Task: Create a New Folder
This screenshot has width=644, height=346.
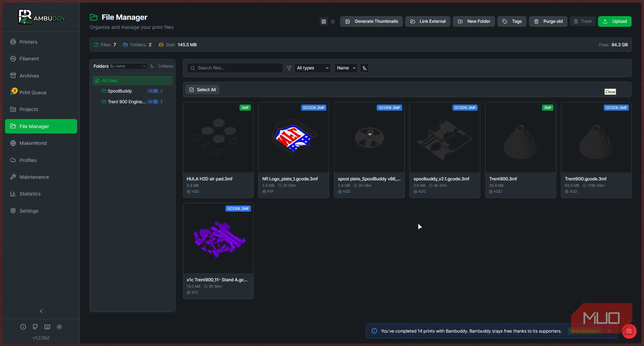Action: [x=474, y=21]
